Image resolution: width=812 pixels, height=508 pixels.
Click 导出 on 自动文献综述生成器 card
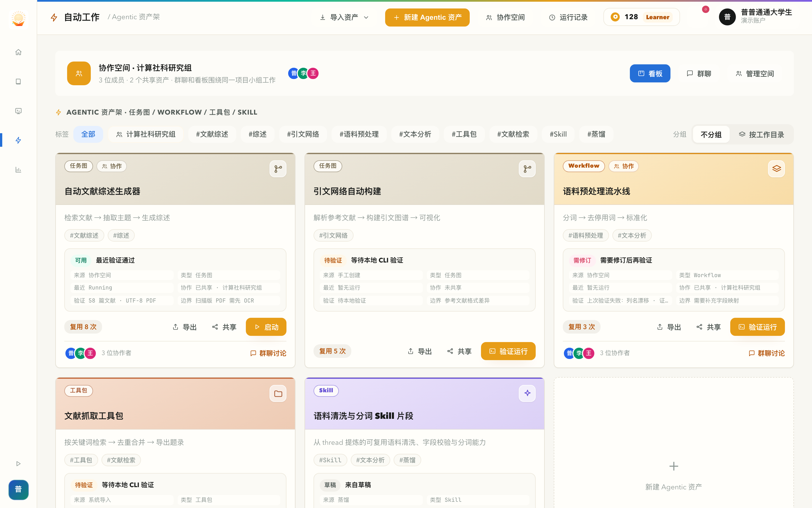[185, 327]
